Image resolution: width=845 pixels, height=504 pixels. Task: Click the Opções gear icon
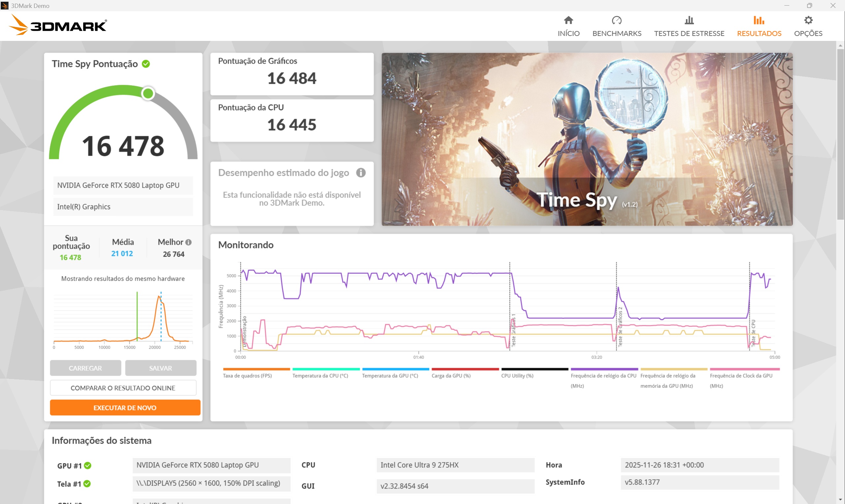point(808,20)
